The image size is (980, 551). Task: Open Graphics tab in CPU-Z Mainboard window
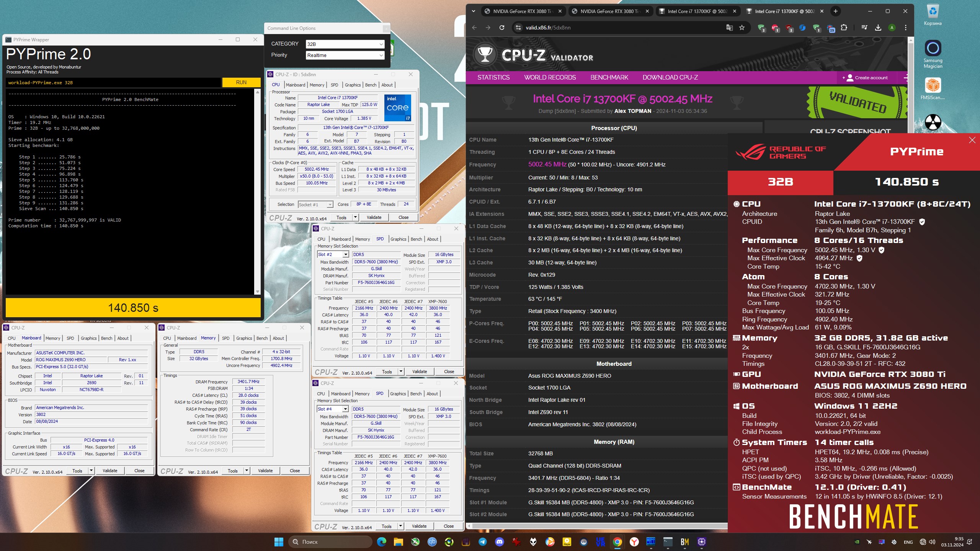(x=88, y=338)
